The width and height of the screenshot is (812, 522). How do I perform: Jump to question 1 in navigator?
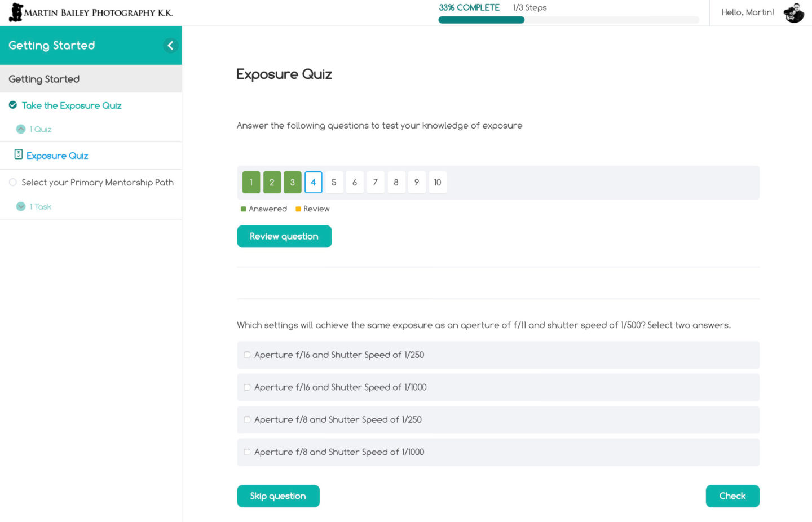[251, 183]
